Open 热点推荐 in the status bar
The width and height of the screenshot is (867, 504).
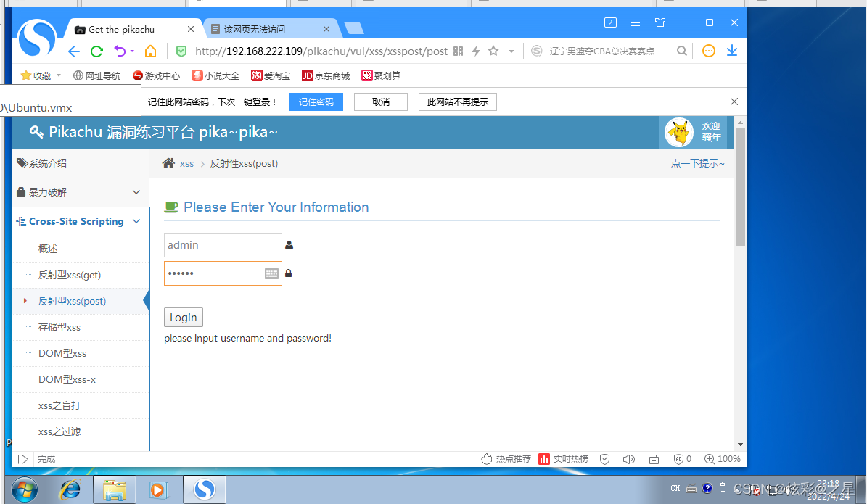pos(506,459)
